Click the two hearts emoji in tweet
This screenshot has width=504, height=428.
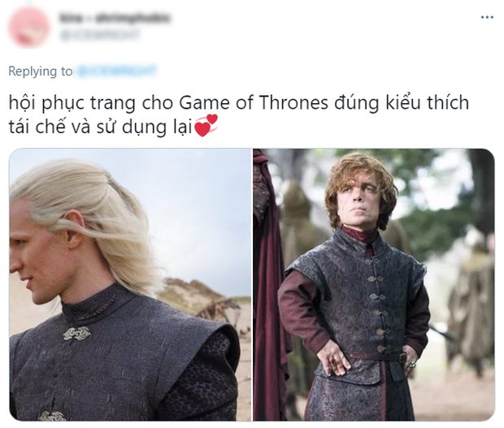click(206, 126)
